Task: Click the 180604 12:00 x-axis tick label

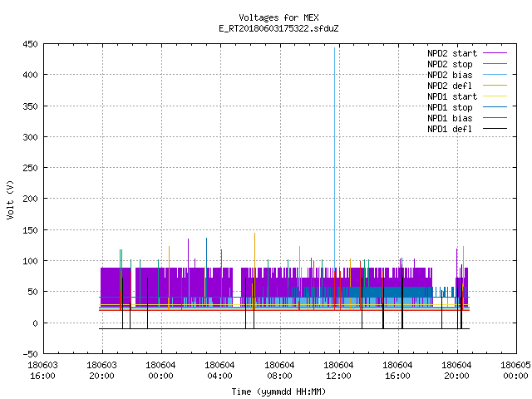Action: 338,371
